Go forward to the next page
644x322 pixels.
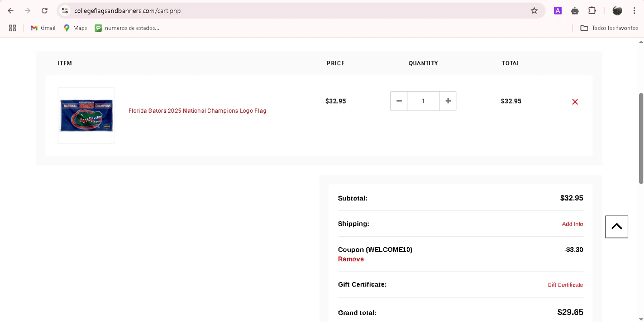[x=27, y=11]
